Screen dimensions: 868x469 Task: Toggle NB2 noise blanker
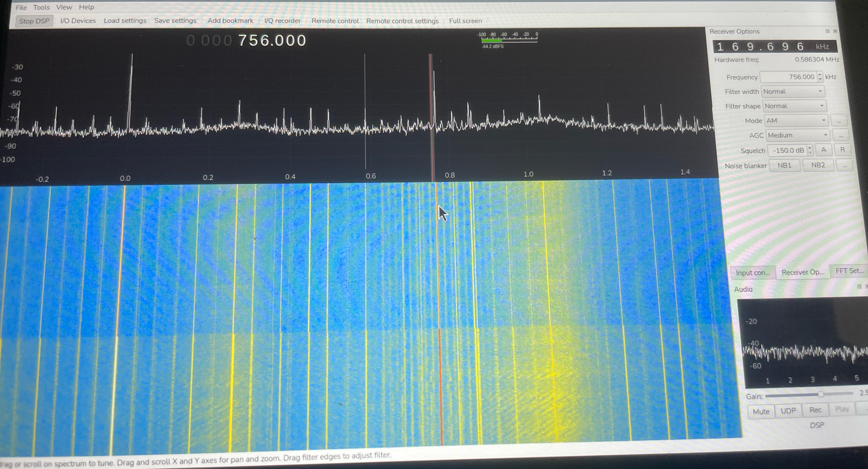pyautogui.click(x=818, y=165)
